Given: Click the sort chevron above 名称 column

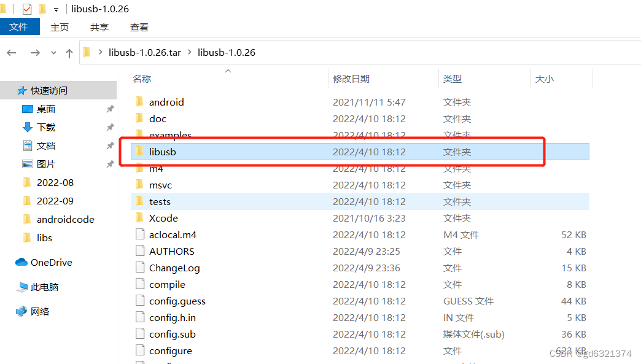Looking at the screenshot, I should coord(228,70).
